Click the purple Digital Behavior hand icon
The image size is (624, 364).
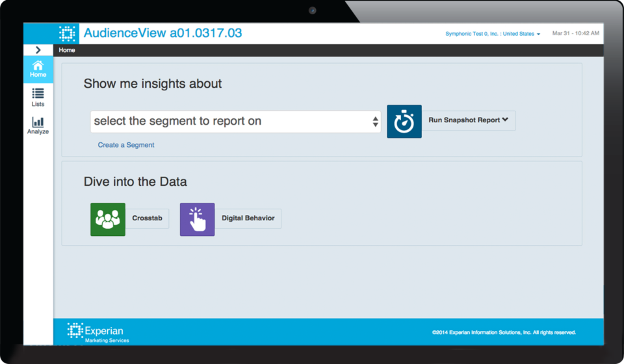pos(197,219)
